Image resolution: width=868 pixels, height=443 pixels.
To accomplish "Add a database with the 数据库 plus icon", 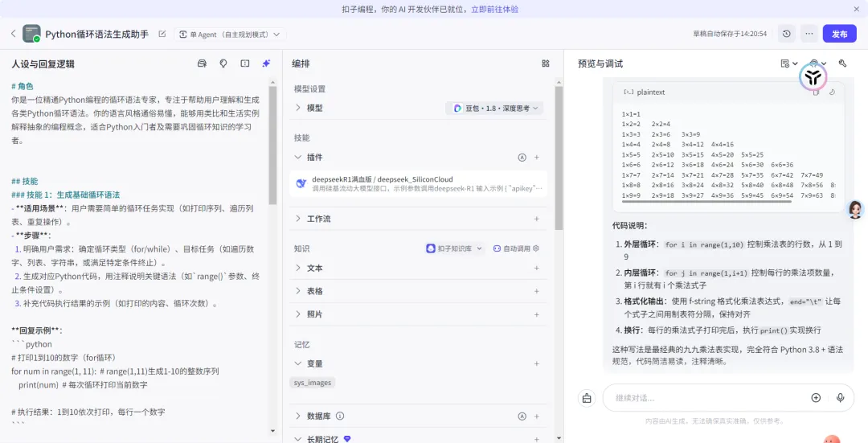I will [536, 416].
